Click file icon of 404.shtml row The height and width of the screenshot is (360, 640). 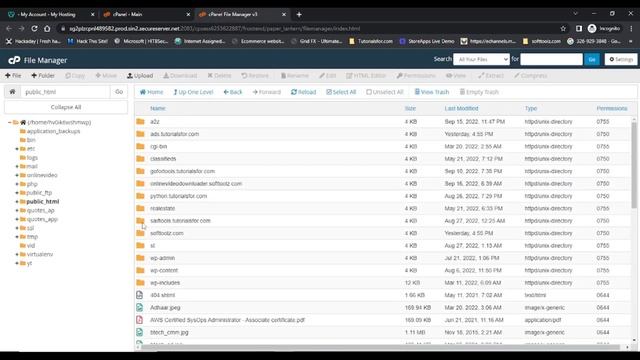140,295
